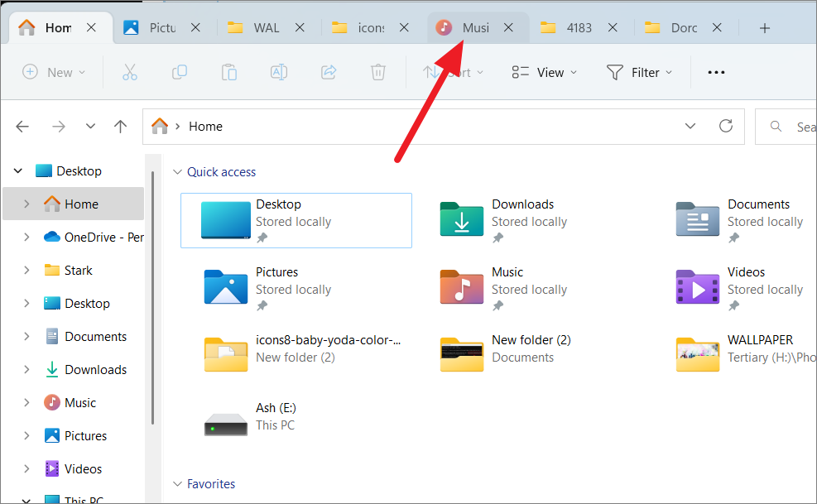Collapse the Quick access section
Screen dimensions: 817x504
[x=177, y=171]
